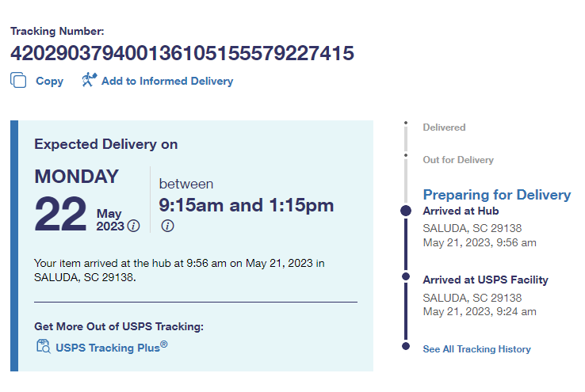The width and height of the screenshot is (585, 392).
Task: Open the USPS Tracking Plus link
Action: click(111, 347)
